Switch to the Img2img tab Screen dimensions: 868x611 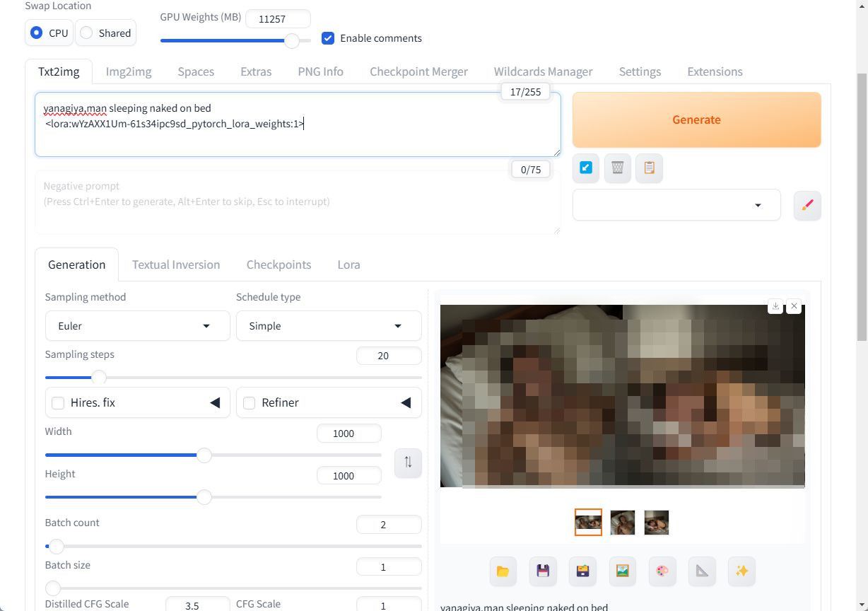(128, 71)
